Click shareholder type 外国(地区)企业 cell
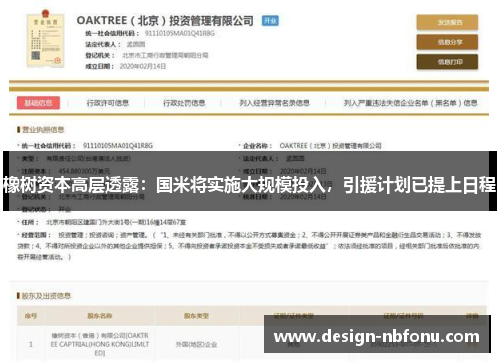 (x=196, y=344)
